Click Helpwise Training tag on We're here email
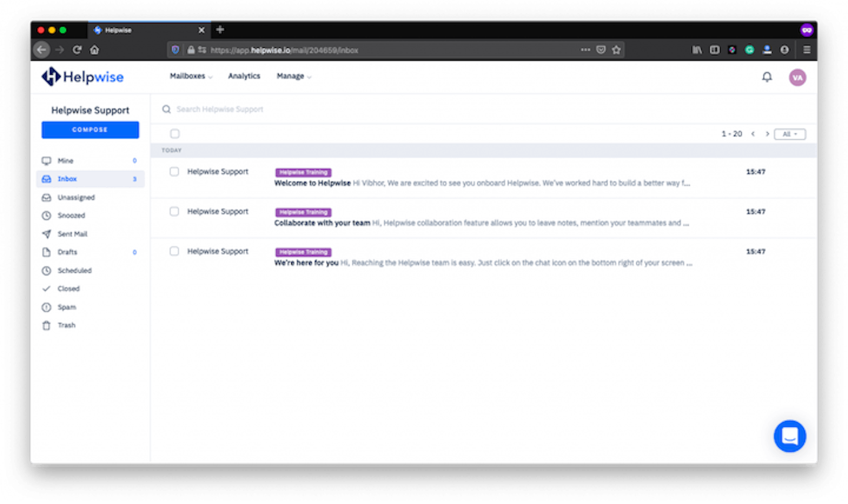 (x=303, y=252)
